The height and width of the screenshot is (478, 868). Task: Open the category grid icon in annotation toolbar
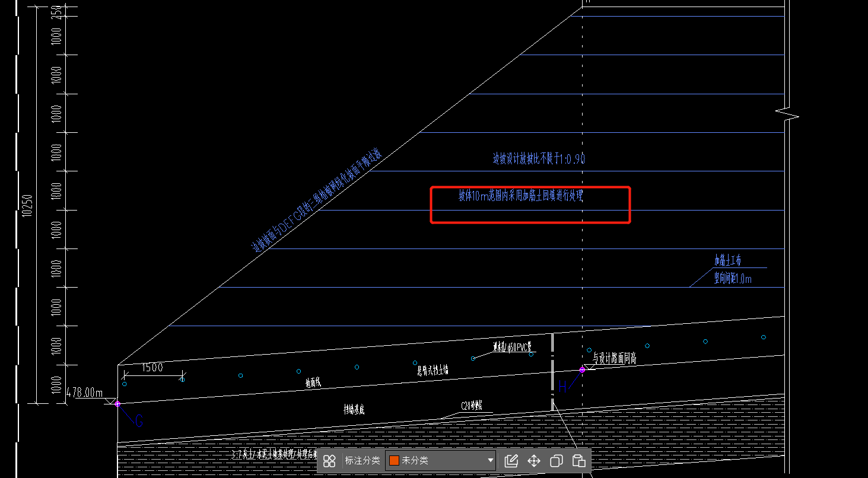[330, 461]
